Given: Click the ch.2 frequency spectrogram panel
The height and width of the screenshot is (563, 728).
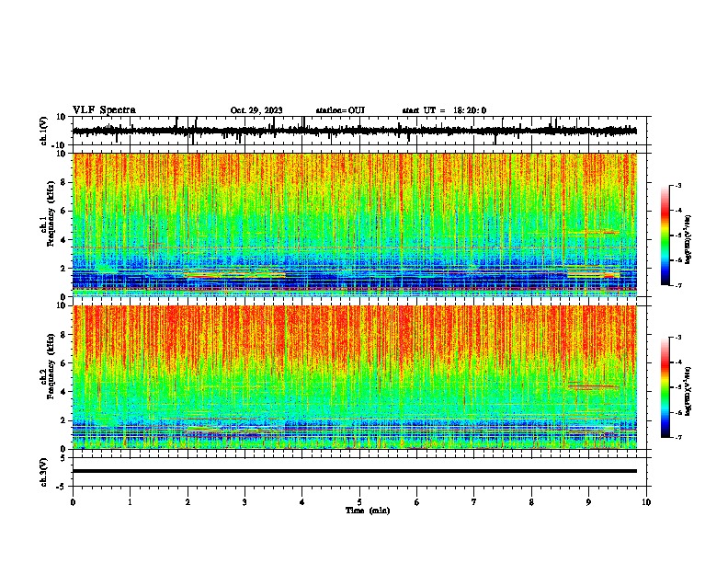Looking at the screenshot, I should coord(355,377).
